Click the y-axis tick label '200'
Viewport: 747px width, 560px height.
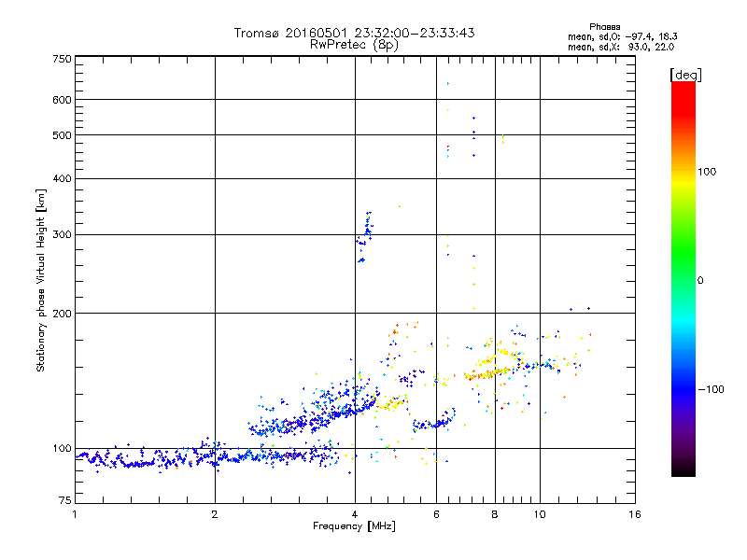(62, 314)
